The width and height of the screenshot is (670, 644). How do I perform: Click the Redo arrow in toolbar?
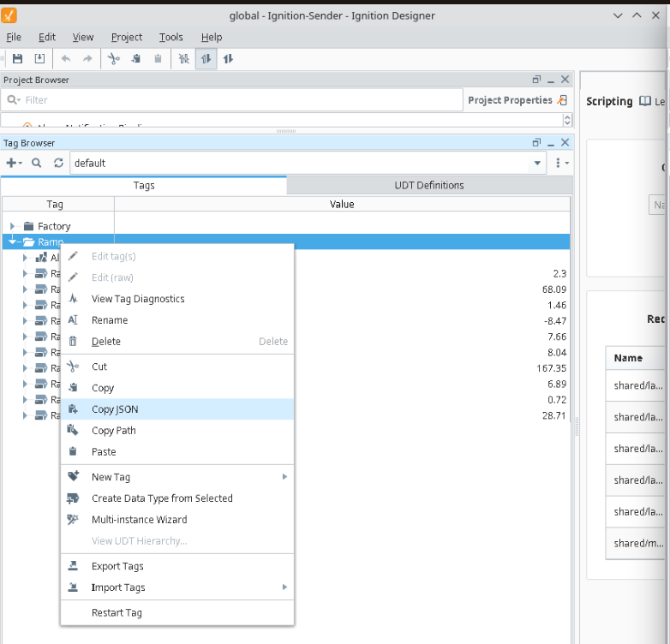[87, 58]
